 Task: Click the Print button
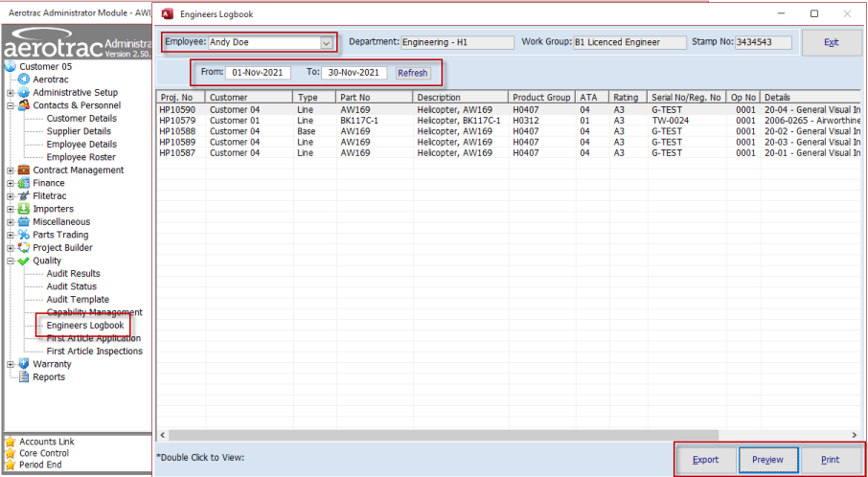(831, 460)
